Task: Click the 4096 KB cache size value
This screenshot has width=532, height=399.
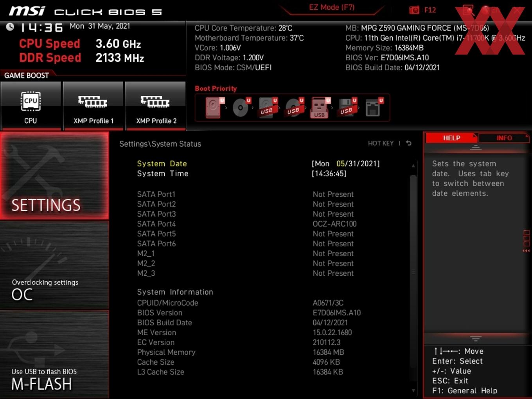Action: click(x=326, y=362)
